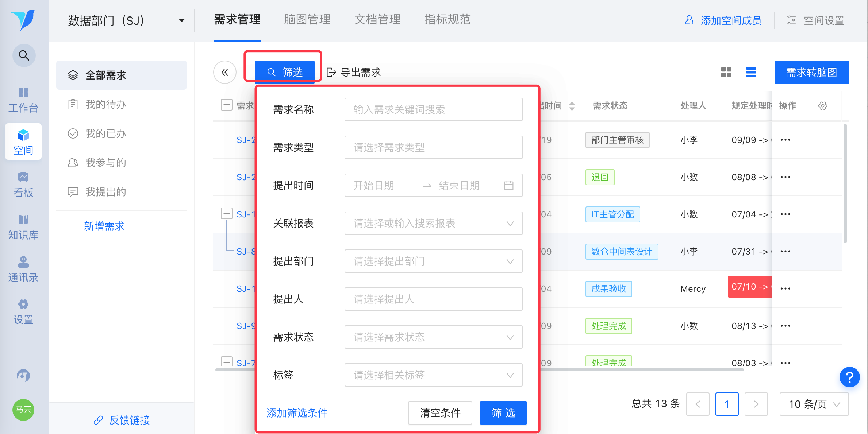Click 添加空间成员
This screenshot has width=868, height=434.
(723, 20)
